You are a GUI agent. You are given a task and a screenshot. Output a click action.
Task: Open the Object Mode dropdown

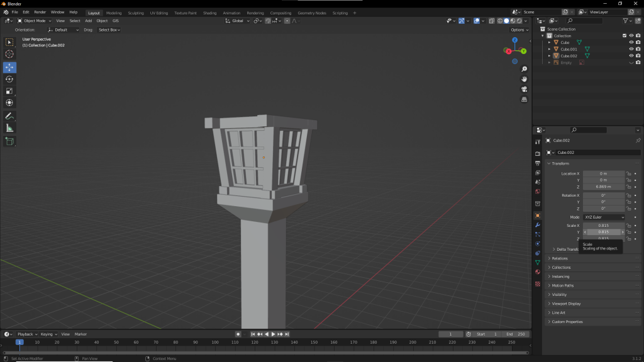click(34, 21)
